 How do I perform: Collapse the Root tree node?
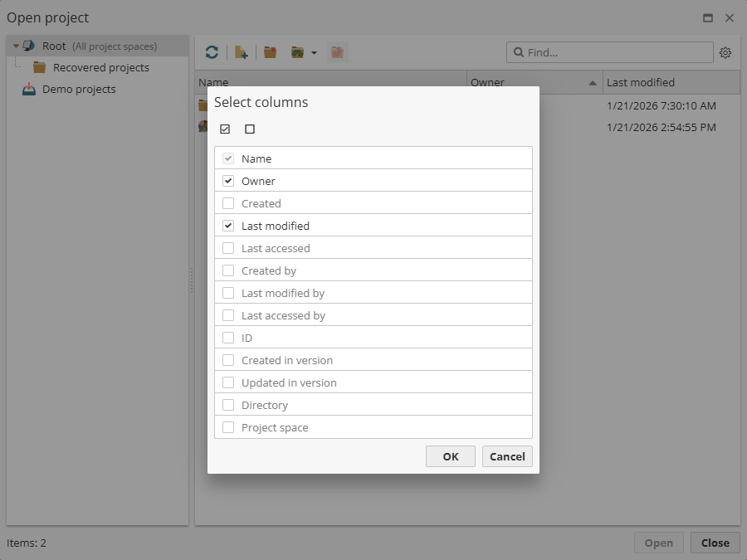point(17,46)
